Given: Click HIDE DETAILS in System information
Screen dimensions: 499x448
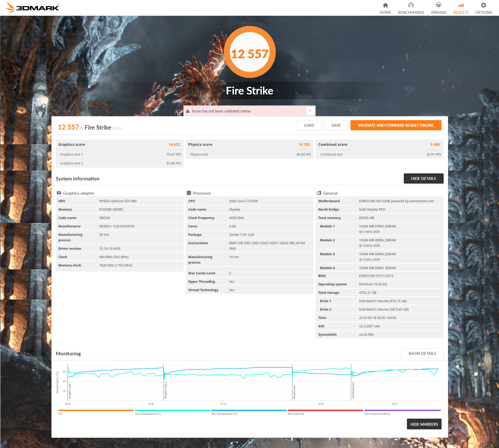Looking at the screenshot, I should 423,178.
